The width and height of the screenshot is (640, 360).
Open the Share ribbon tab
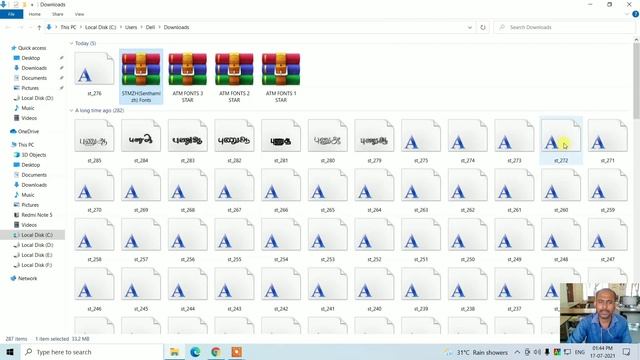(x=58, y=14)
